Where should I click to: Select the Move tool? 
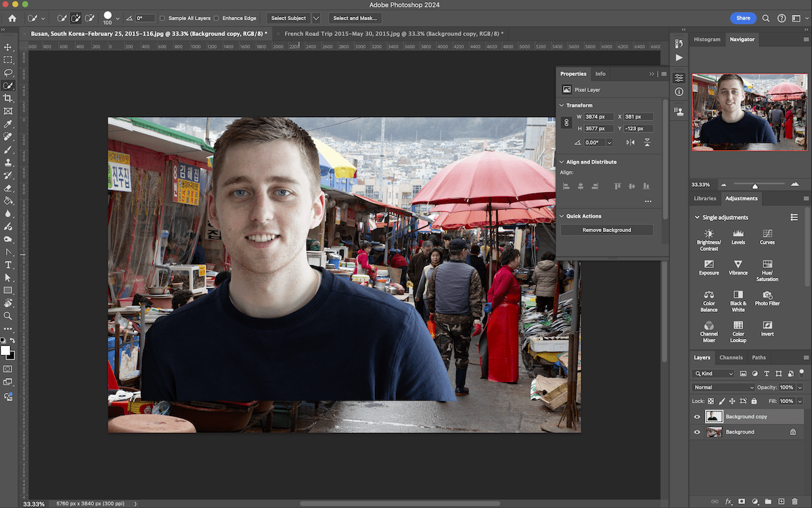[x=8, y=46]
